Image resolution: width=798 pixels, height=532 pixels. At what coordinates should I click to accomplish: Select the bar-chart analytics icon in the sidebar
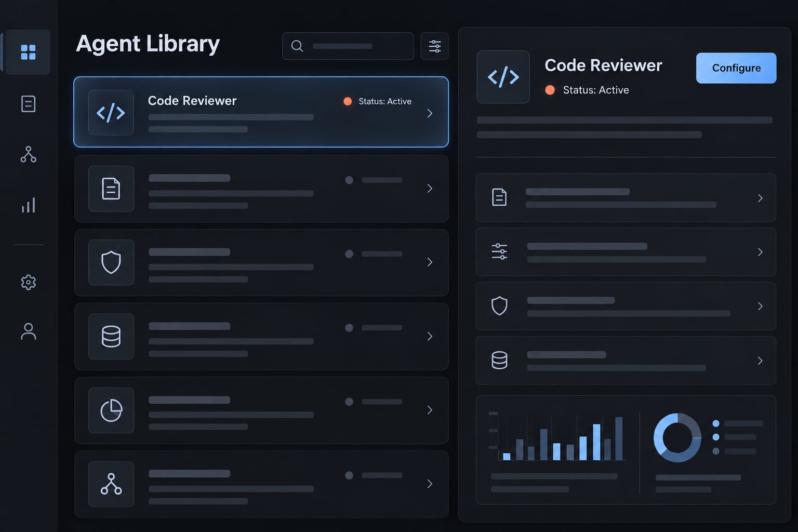pyautogui.click(x=28, y=205)
